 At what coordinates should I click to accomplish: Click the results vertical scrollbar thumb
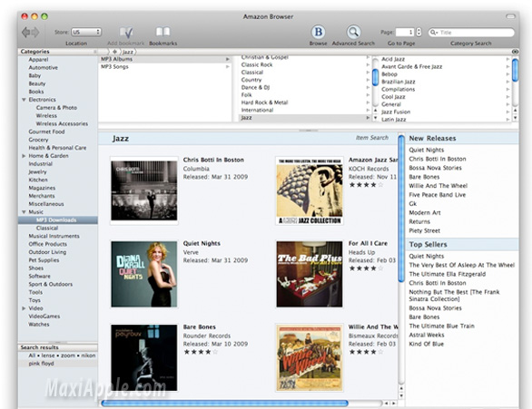(401, 209)
